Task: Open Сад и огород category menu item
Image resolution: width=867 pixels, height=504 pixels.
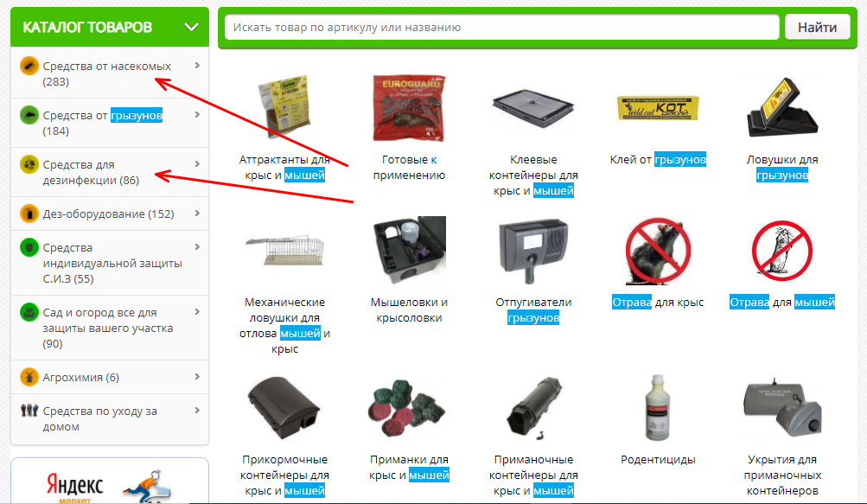Action: [110, 328]
